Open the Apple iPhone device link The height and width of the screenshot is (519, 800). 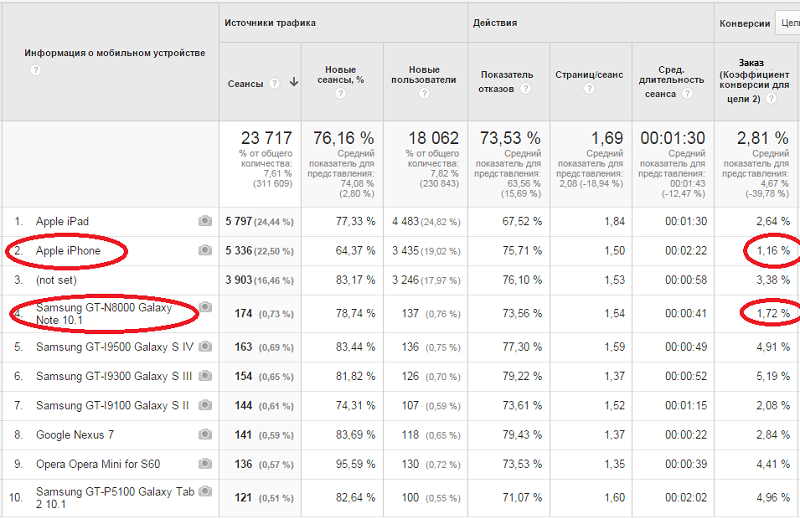[68, 251]
